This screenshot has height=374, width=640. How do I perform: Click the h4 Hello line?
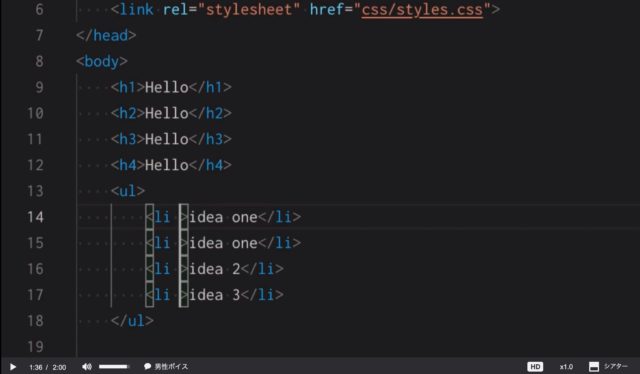pyautogui.click(x=171, y=165)
